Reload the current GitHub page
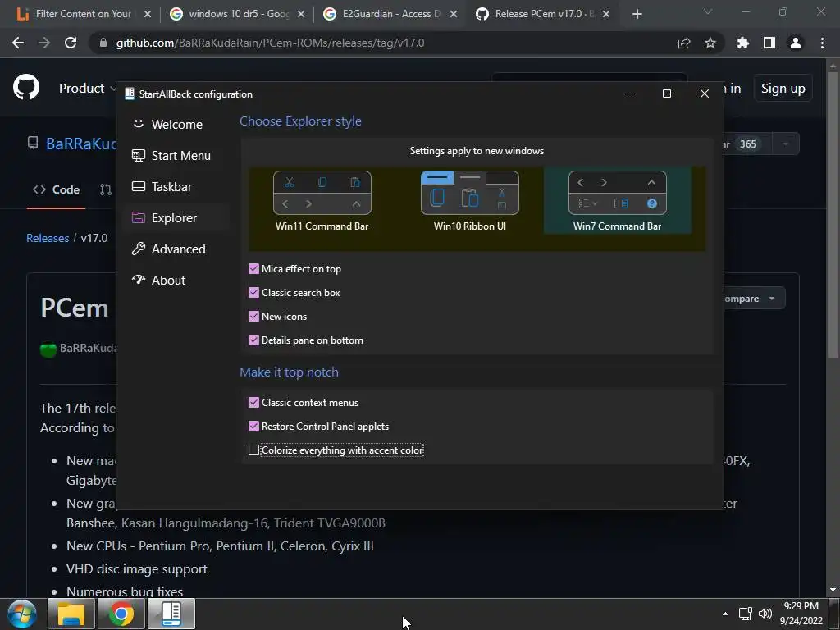Image resolution: width=840 pixels, height=630 pixels. [71, 43]
